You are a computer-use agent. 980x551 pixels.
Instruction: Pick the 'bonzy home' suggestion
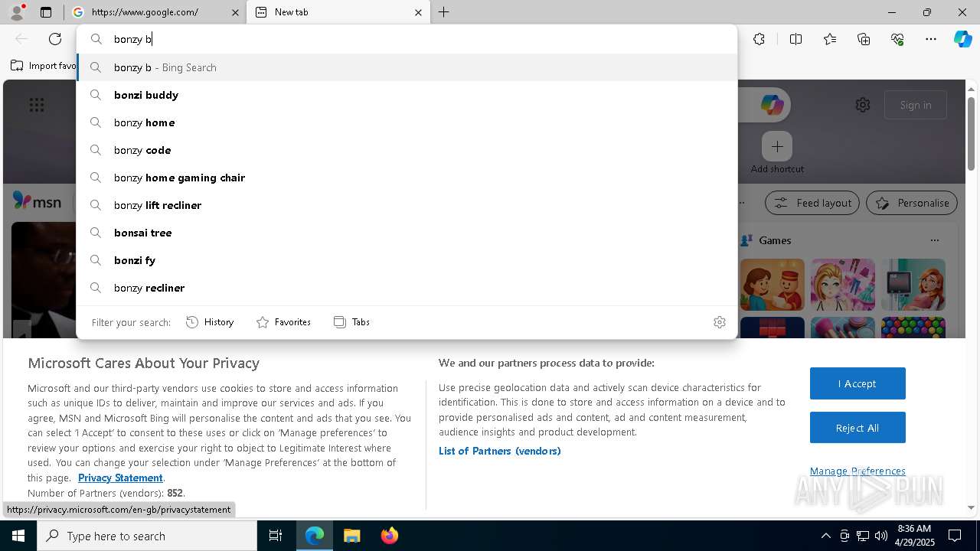(407, 122)
